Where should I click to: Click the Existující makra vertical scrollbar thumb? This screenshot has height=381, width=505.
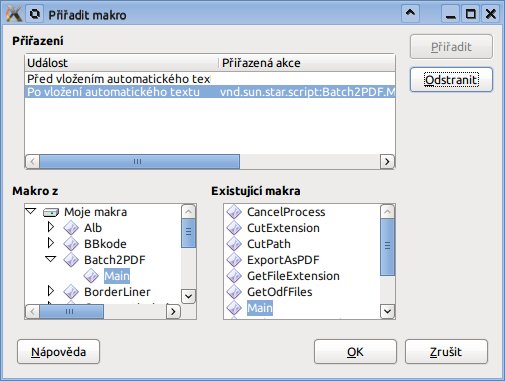[387, 247]
